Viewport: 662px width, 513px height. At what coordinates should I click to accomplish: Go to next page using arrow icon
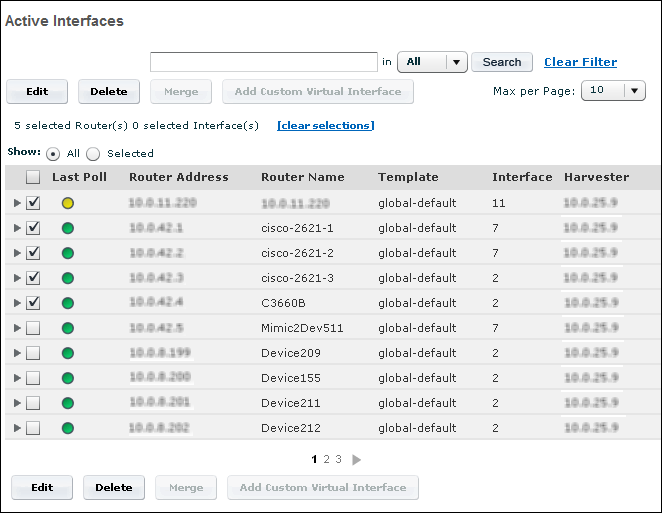(357, 460)
